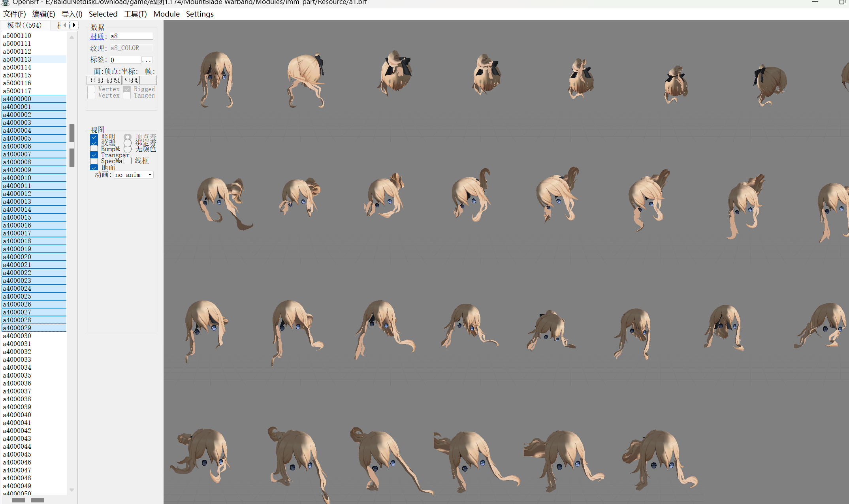Click the right tab-scroll arrow

tap(74, 25)
